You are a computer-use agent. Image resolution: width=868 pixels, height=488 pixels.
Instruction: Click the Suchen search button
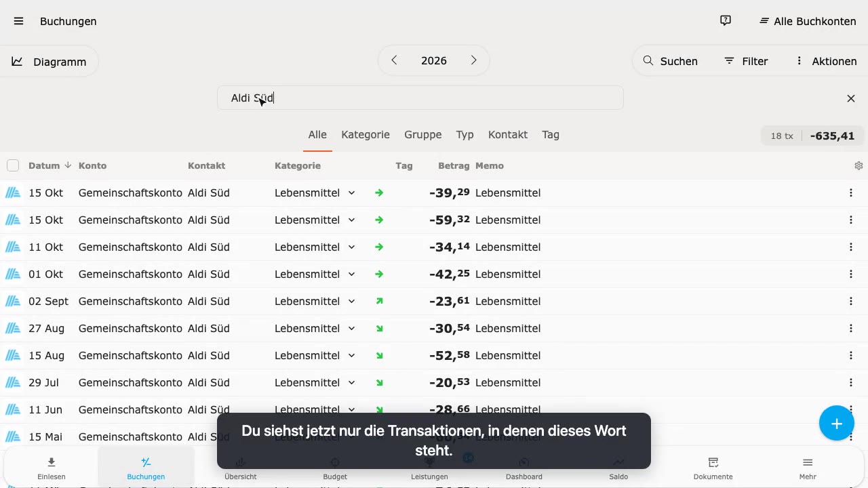[670, 61]
